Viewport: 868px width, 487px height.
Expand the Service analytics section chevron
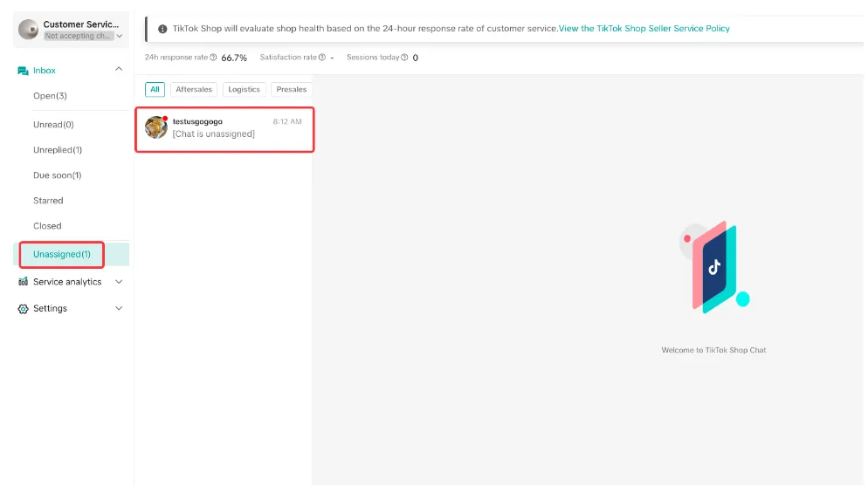point(119,282)
